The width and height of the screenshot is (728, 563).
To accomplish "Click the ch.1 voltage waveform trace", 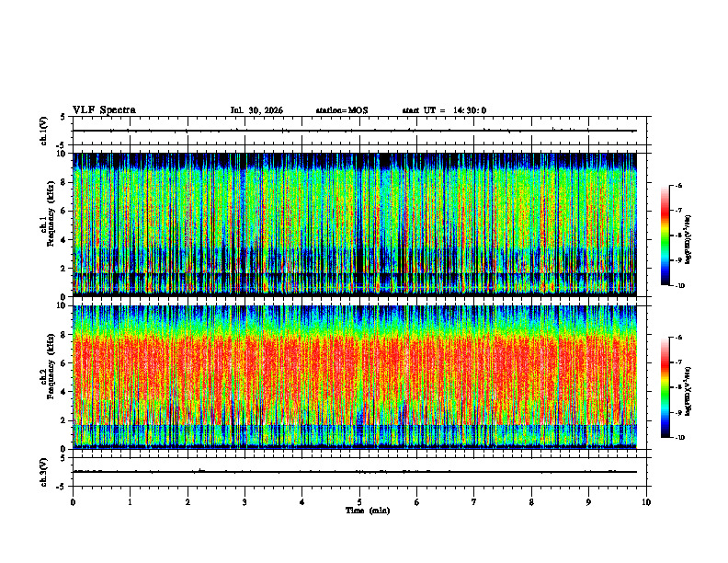I will coord(354,131).
